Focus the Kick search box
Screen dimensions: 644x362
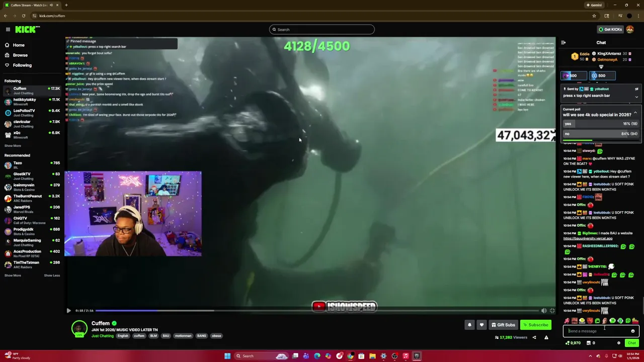[x=322, y=30]
